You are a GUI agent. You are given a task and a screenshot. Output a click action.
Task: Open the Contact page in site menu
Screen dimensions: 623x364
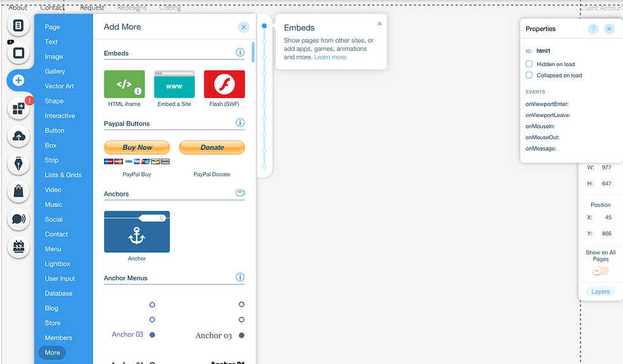coord(52,8)
